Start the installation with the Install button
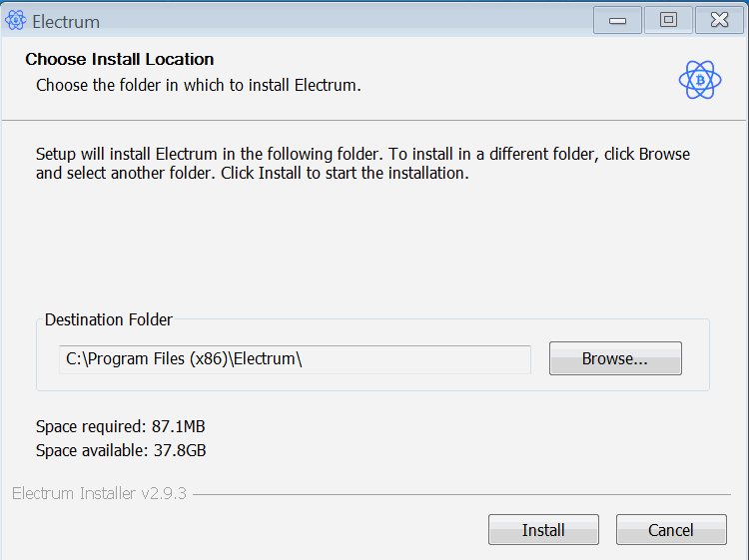 point(543,530)
